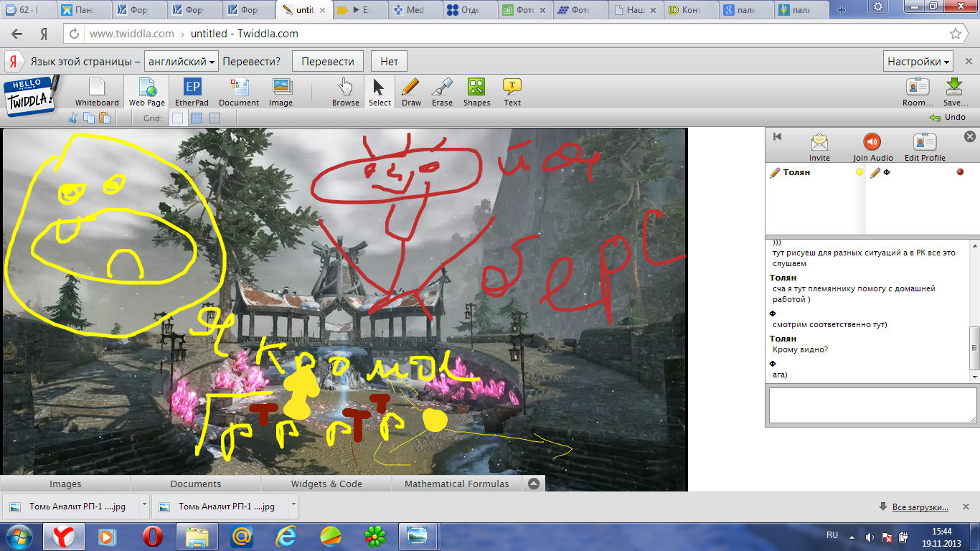Screen dimensions: 980x551
Task: Click the copy icon
Action: pyautogui.click(x=90, y=118)
